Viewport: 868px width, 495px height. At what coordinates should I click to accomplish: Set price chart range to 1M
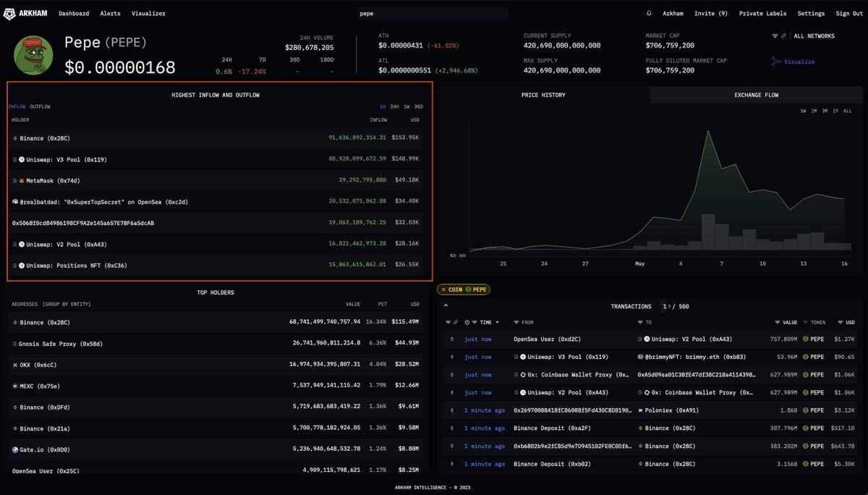[814, 111]
